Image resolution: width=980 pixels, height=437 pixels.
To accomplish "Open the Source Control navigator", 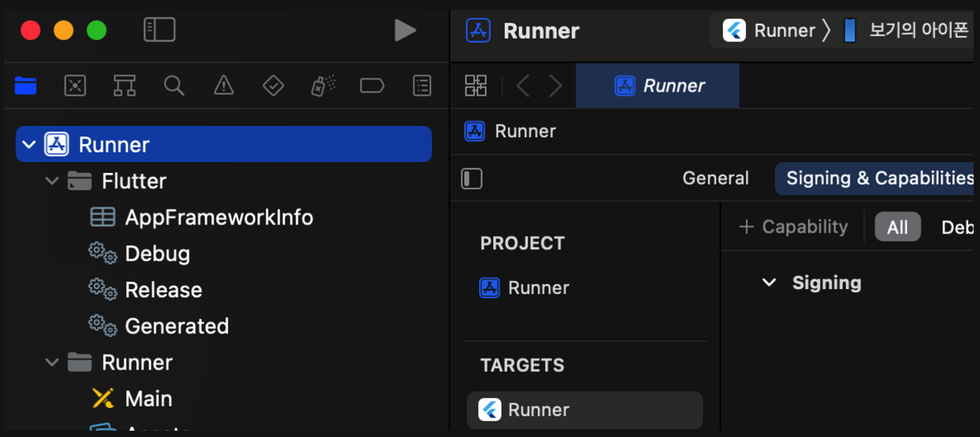I will 75,85.
